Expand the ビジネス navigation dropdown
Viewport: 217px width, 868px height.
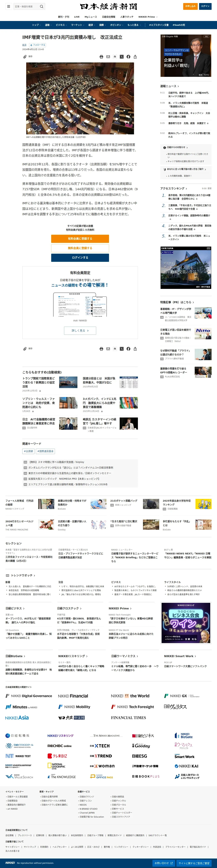(x=61, y=25)
